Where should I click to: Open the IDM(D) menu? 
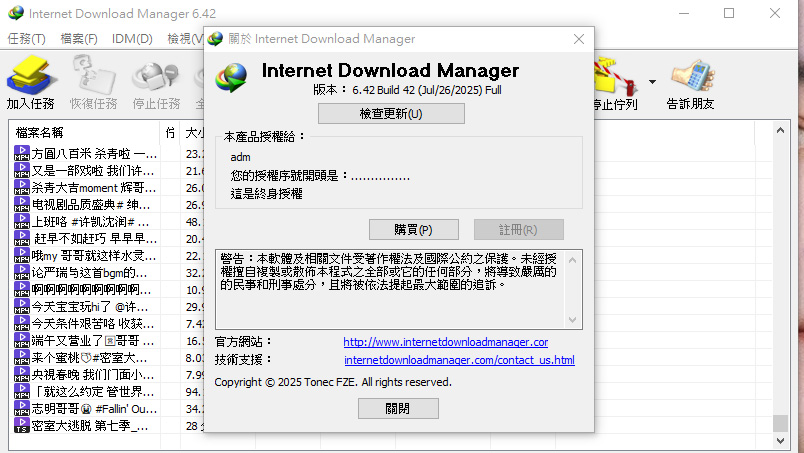point(132,39)
